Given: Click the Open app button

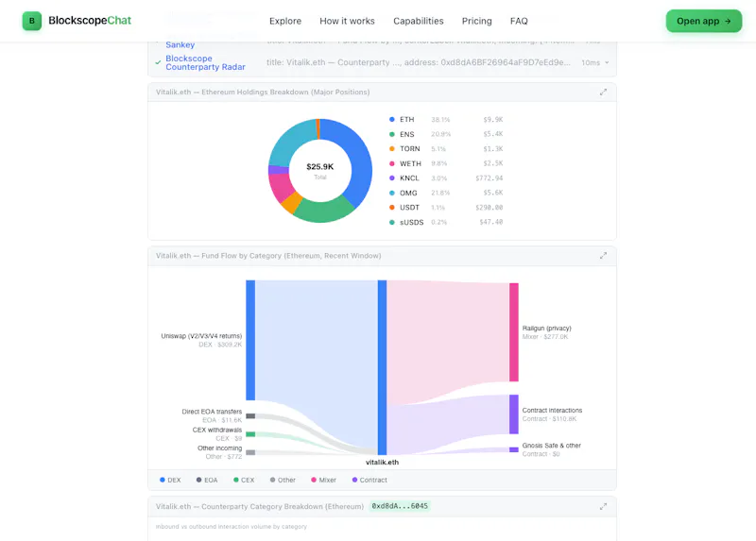Looking at the screenshot, I should click(x=704, y=21).
